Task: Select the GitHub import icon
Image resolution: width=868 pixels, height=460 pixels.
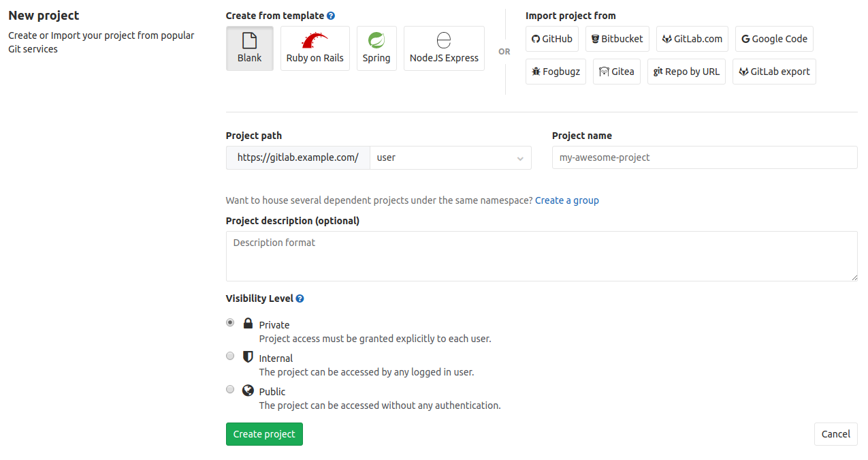Action: [551, 39]
